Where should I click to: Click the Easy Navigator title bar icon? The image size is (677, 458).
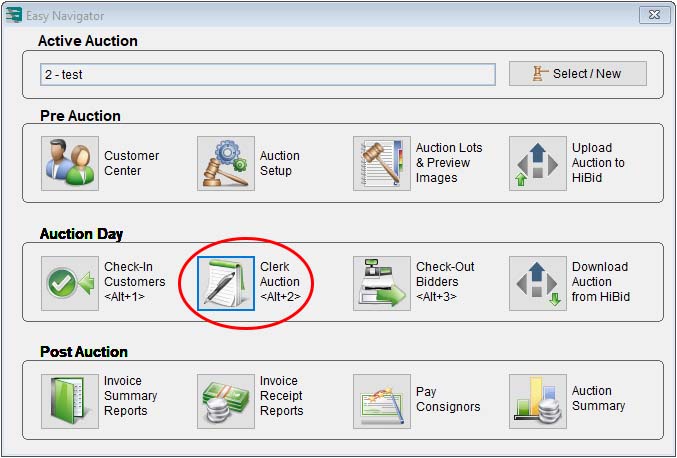[x=14, y=15]
